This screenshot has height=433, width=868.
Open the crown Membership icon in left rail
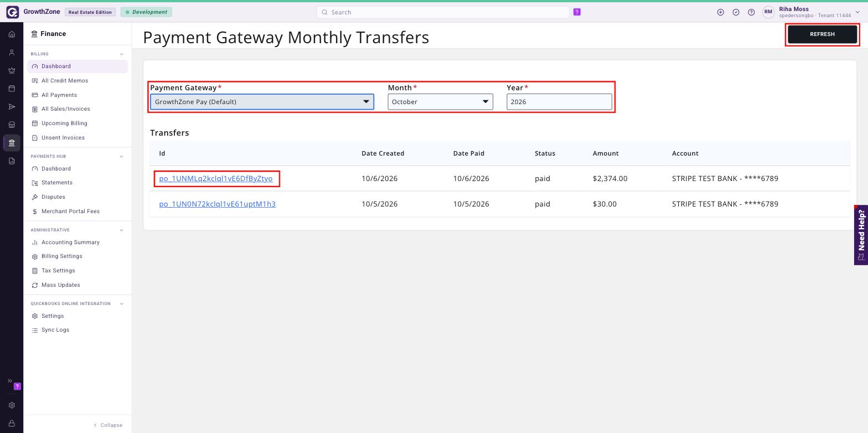point(12,70)
